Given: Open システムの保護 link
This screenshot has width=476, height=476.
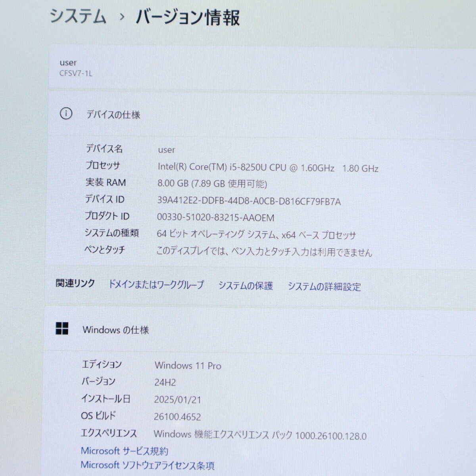Looking at the screenshot, I should [246, 286].
